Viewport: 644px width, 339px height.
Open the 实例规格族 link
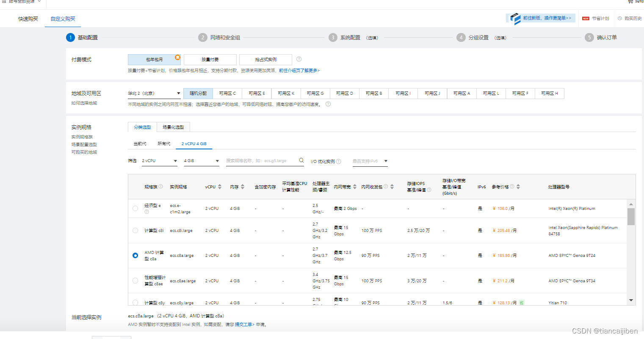tap(82, 137)
